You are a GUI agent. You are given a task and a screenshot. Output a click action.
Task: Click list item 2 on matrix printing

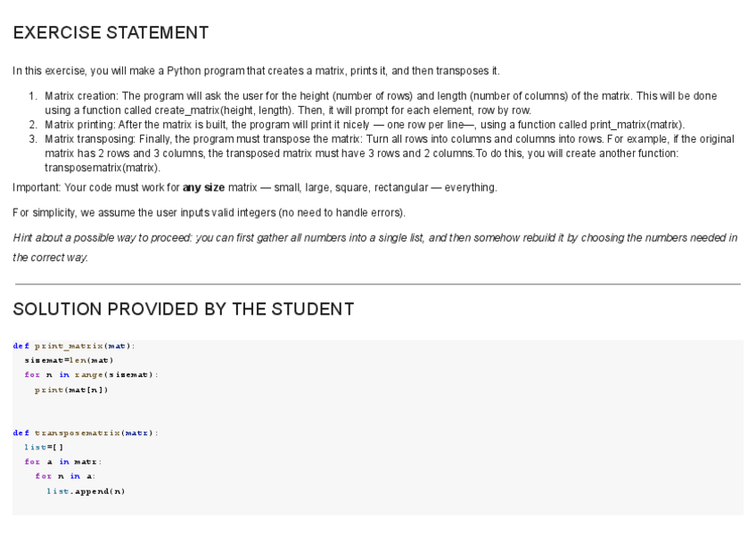[x=364, y=125]
